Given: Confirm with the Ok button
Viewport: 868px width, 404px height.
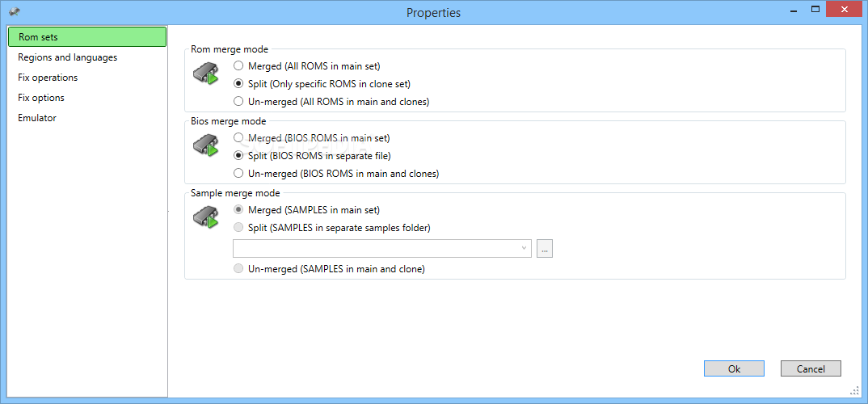Looking at the screenshot, I should pos(734,368).
